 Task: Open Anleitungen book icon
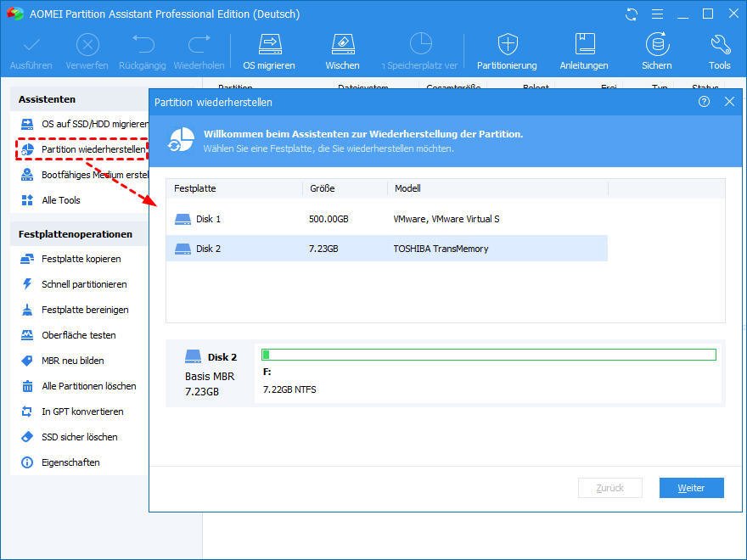pyautogui.click(x=585, y=44)
